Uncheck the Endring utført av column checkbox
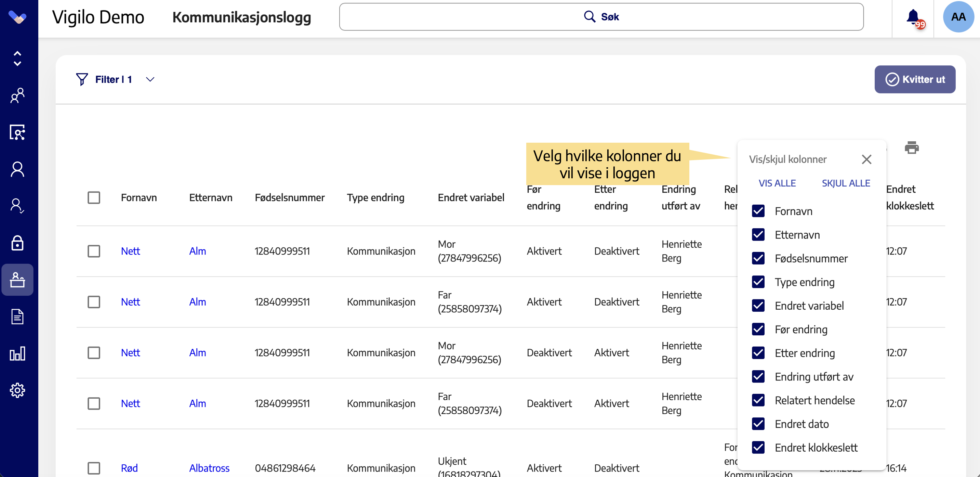Viewport: 980px width, 477px height. coord(758,376)
